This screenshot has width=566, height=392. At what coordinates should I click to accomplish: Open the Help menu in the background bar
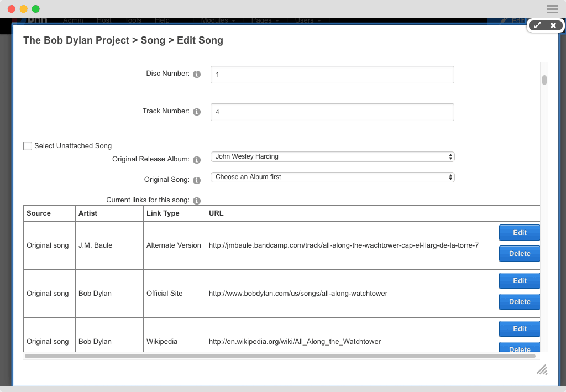[x=162, y=20]
